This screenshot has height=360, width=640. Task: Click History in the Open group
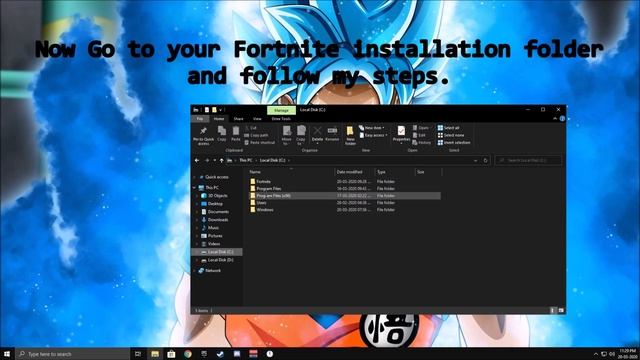point(422,142)
